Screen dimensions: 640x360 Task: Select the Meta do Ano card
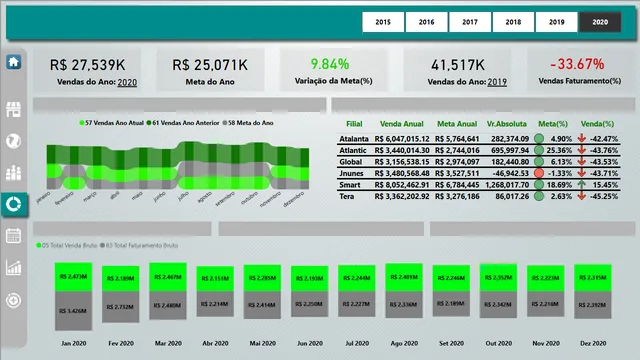coord(210,70)
